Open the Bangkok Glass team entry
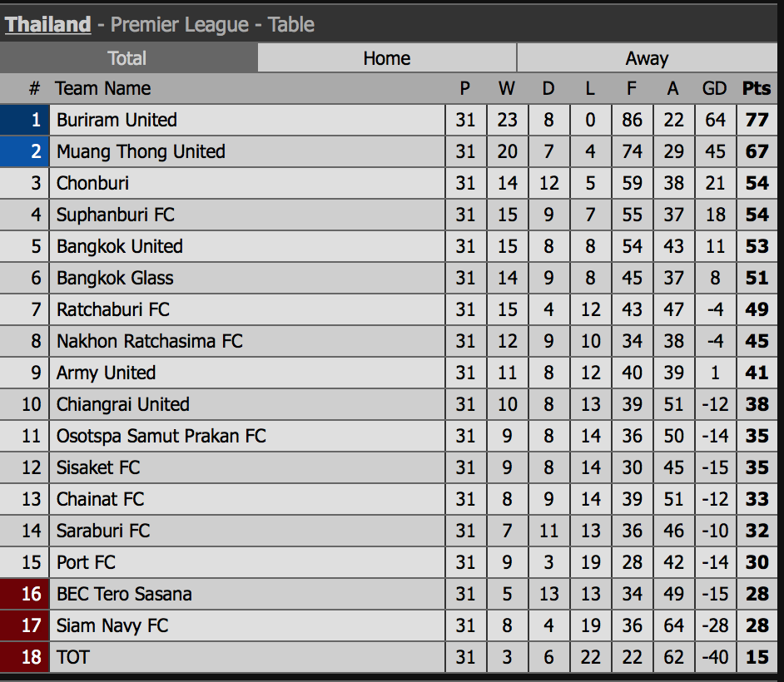 [x=115, y=278]
